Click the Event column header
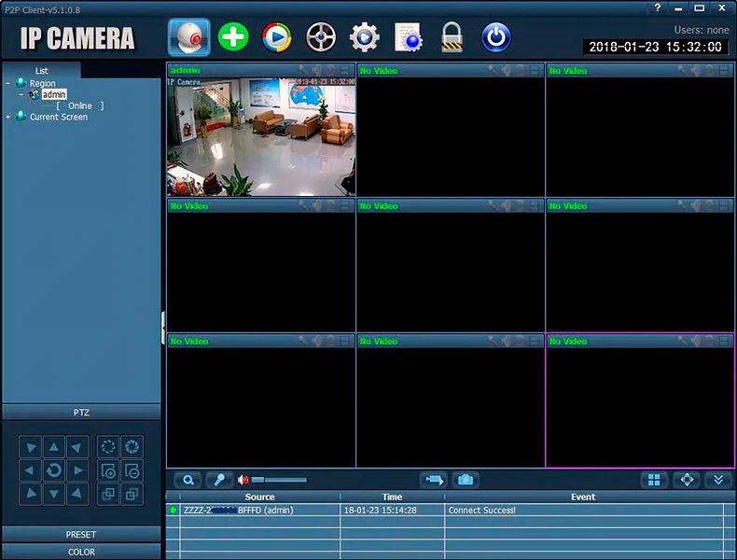The height and width of the screenshot is (560, 737). (583, 497)
